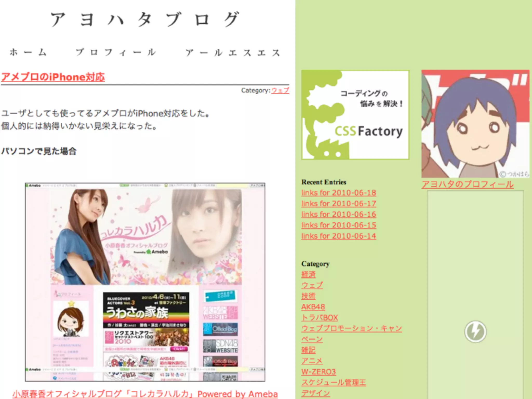Open the トラバBOX category
The image size is (532, 399).
[x=320, y=318]
